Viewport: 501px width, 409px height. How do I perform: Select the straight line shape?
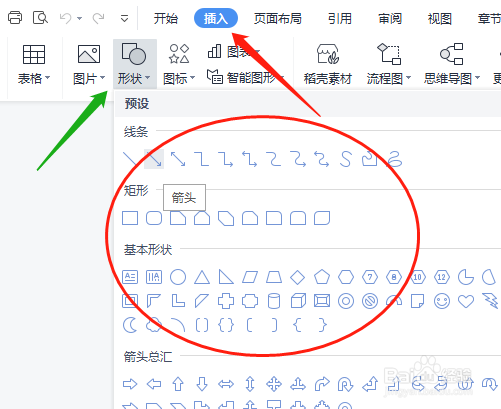click(x=130, y=159)
